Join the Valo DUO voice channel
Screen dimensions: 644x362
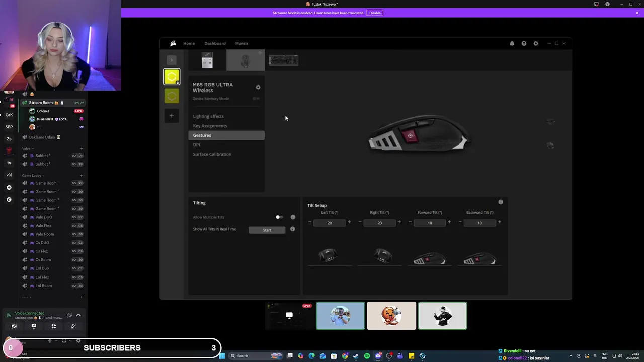pos(53,217)
